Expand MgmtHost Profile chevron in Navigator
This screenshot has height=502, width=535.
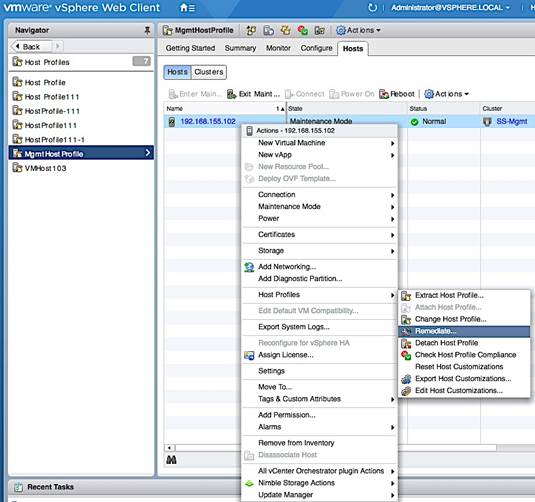pyautogui.click(x=148, y=153)
